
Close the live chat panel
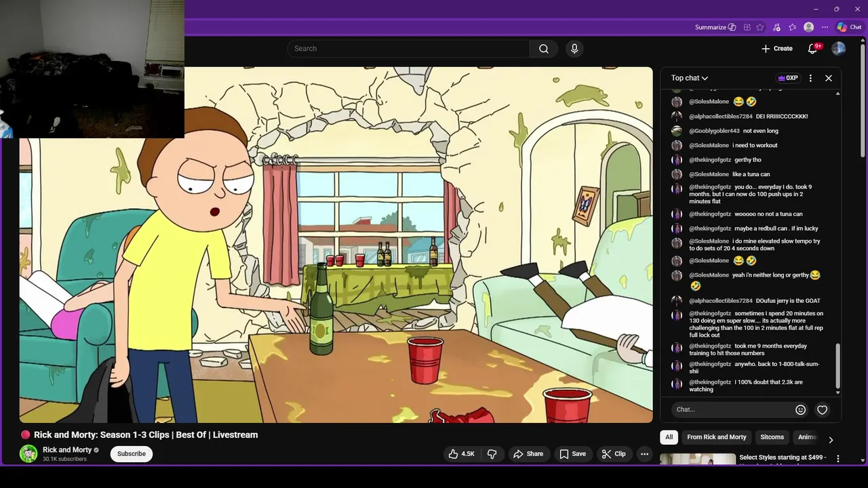click(x=829, y=78)
